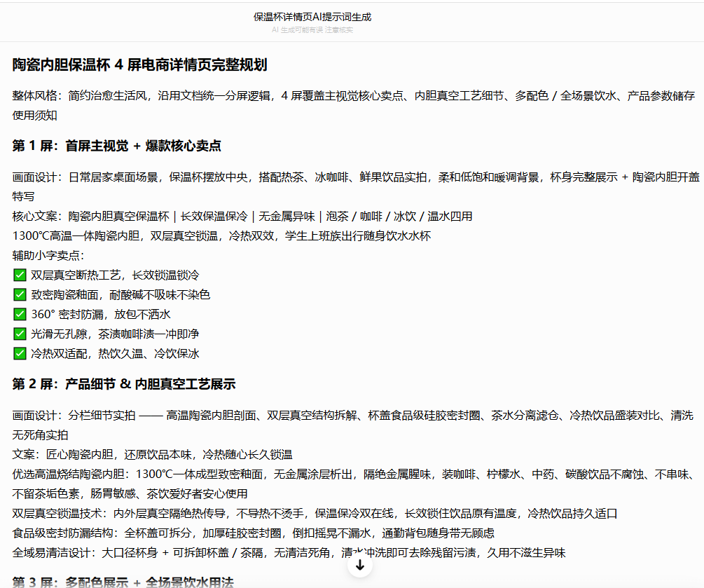
Task: Click the paragraph starting 优选高温烧结陶瓷内胆
Action: [354, 484]
